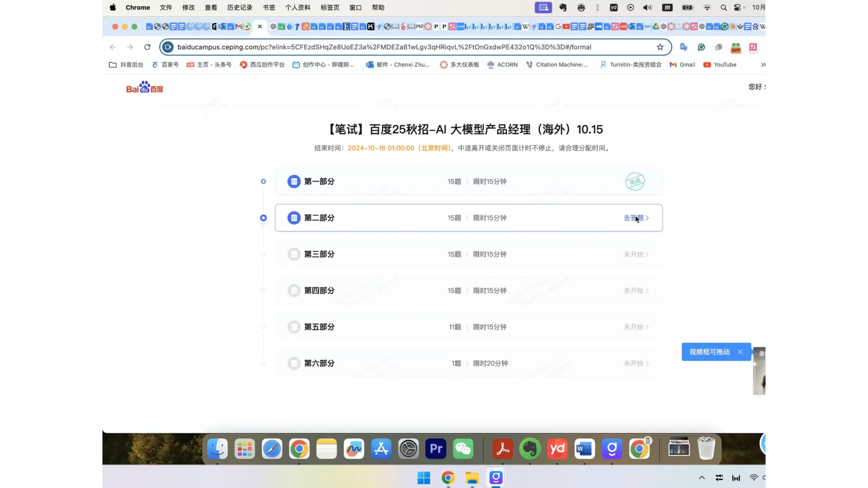Click 未开始 chevron in 第三部分 row
868x488 pixels.
647,254
